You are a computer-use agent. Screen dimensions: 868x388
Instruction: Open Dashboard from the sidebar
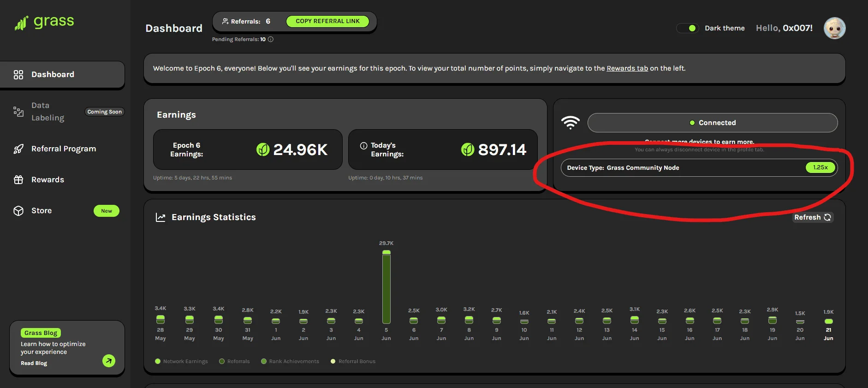62,74
